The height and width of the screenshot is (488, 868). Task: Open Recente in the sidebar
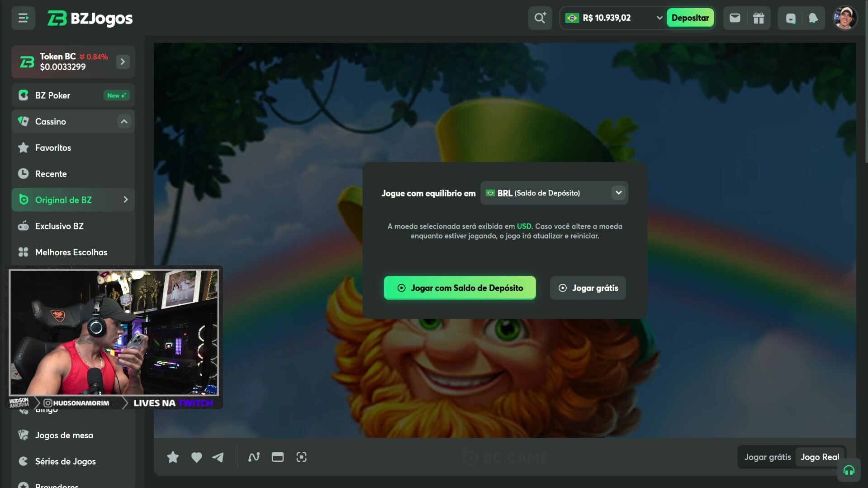[73, 174]
